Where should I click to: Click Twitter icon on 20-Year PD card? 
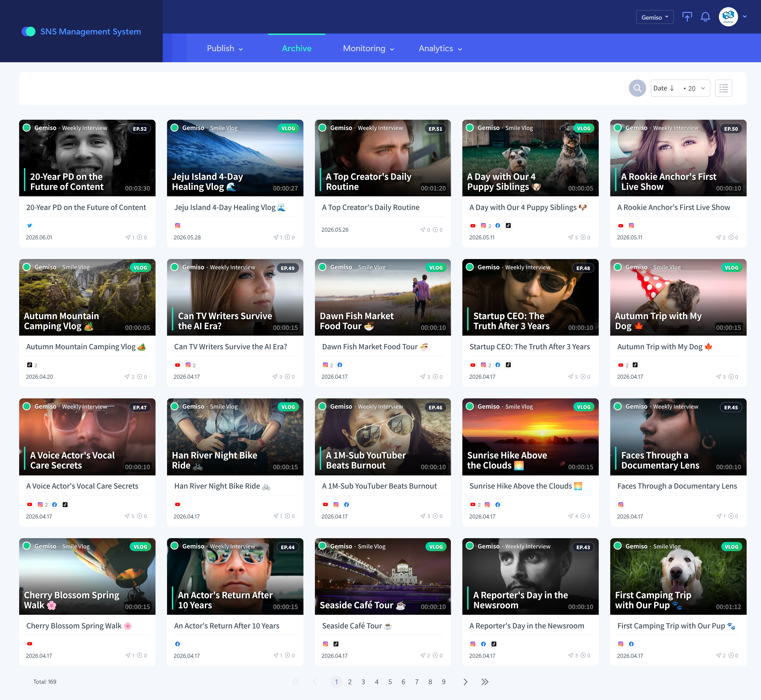29,226
